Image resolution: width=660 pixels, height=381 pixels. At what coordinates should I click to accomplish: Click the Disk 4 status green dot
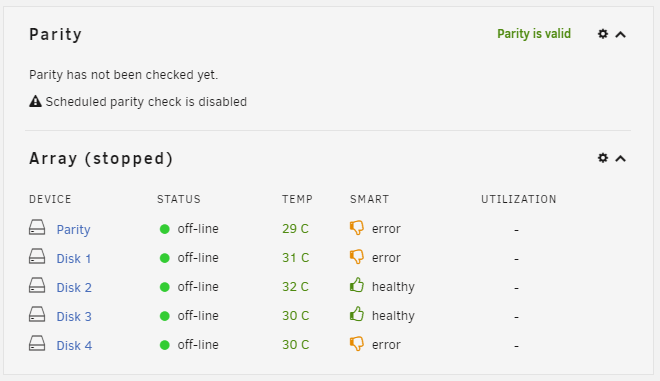tap(165, 345)
